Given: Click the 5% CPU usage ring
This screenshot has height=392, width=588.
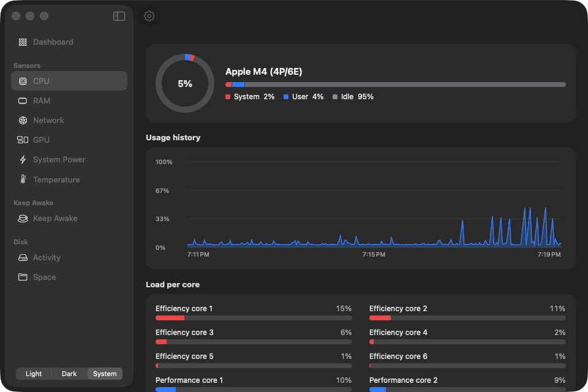Looking at the screenshot, I should click(185, 83).
